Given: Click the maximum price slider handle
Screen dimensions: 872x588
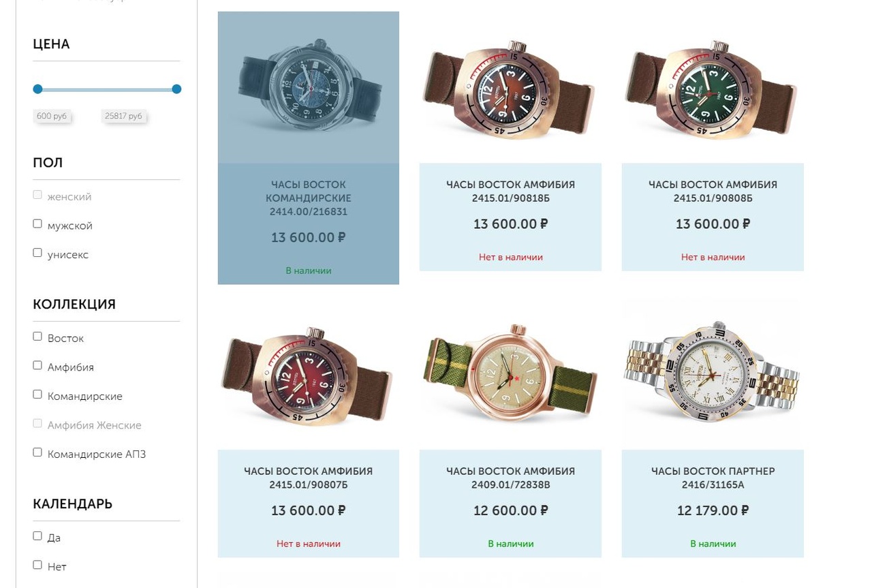Looking at the screenshot, I should (176, 89).
